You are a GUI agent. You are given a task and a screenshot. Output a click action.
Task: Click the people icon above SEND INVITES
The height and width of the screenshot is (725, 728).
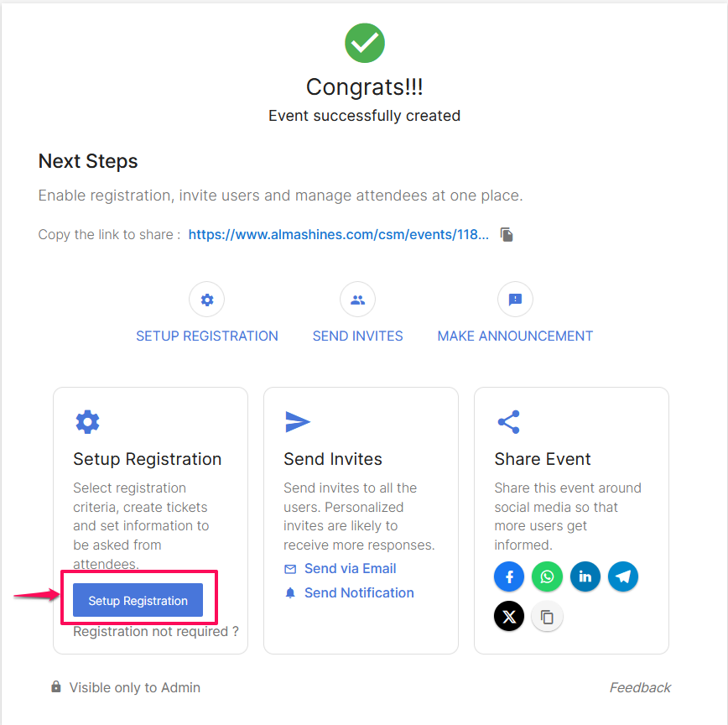click(x=357, y=300)
